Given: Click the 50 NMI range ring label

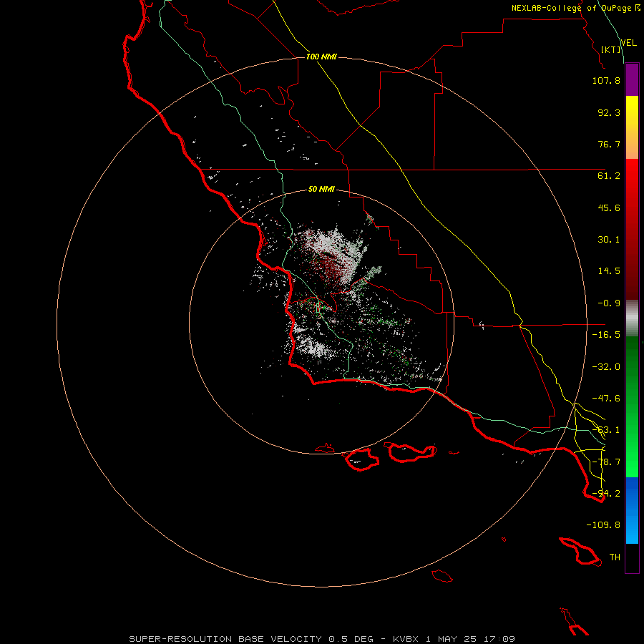Looking at the screenshot, I should tap(321, 189).
